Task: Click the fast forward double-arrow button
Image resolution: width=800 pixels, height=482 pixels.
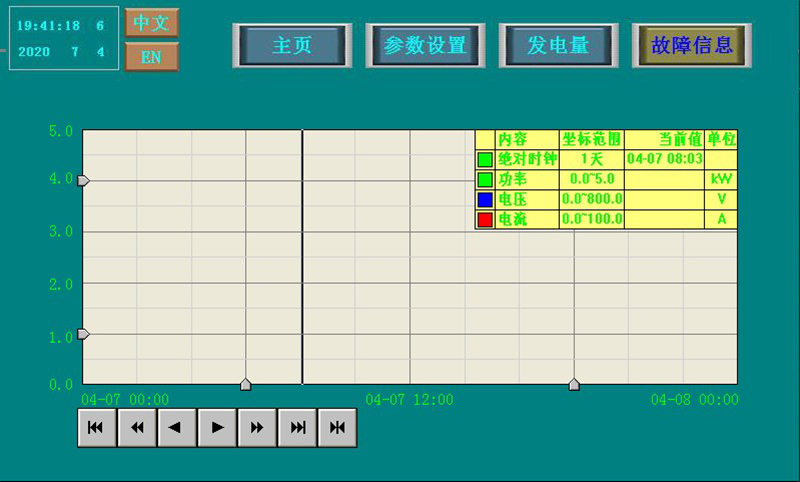Action: point(257,428)
